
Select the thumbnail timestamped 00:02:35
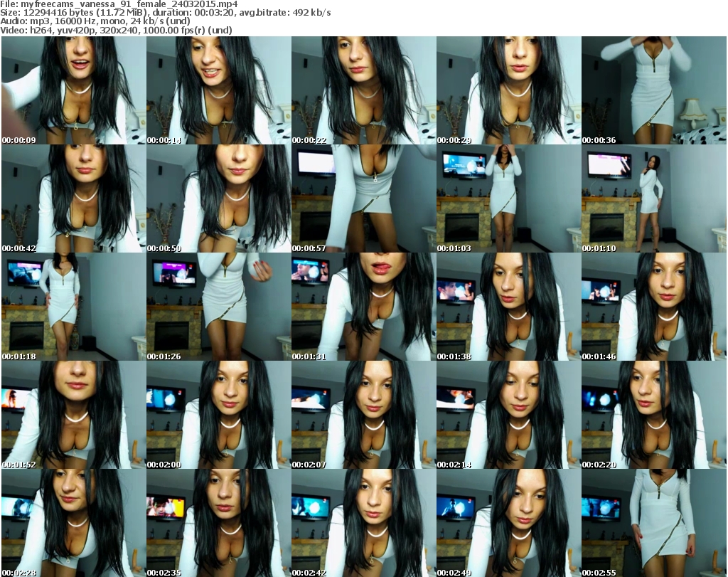(219, 523)
